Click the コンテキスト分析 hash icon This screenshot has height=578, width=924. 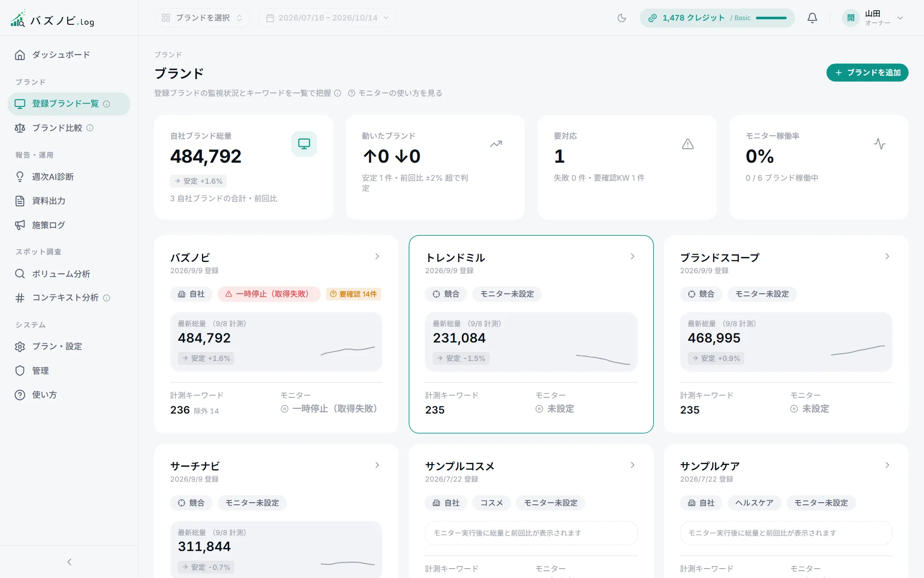pyautogui.click(x=20, y=298)
